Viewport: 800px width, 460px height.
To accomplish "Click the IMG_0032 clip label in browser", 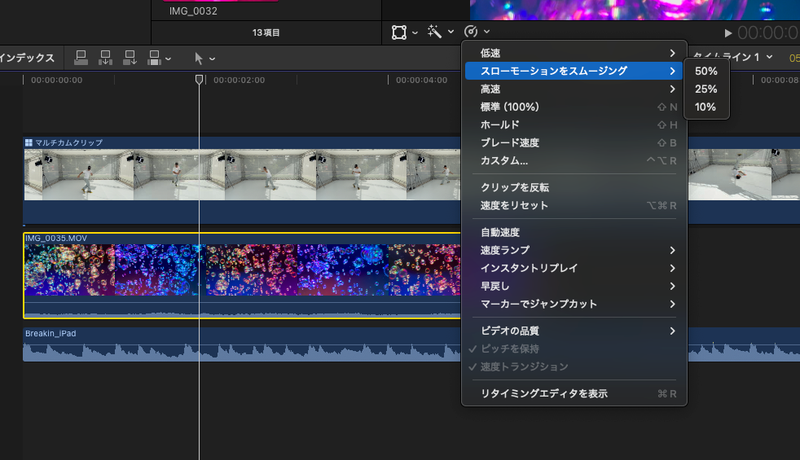I will [193, 11].
